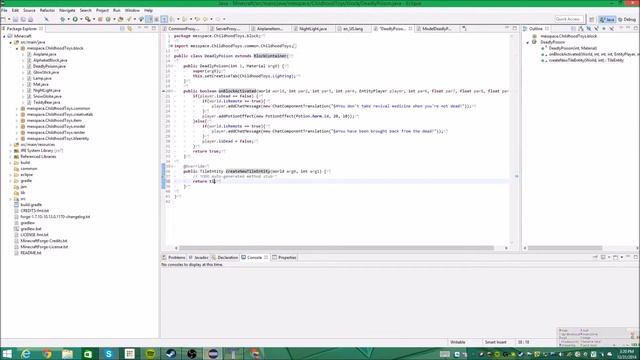The width and height of the screenshot is (640, 360).
Task: Click the Outline horizontal scrollbar
Action: tap(565, 248)
